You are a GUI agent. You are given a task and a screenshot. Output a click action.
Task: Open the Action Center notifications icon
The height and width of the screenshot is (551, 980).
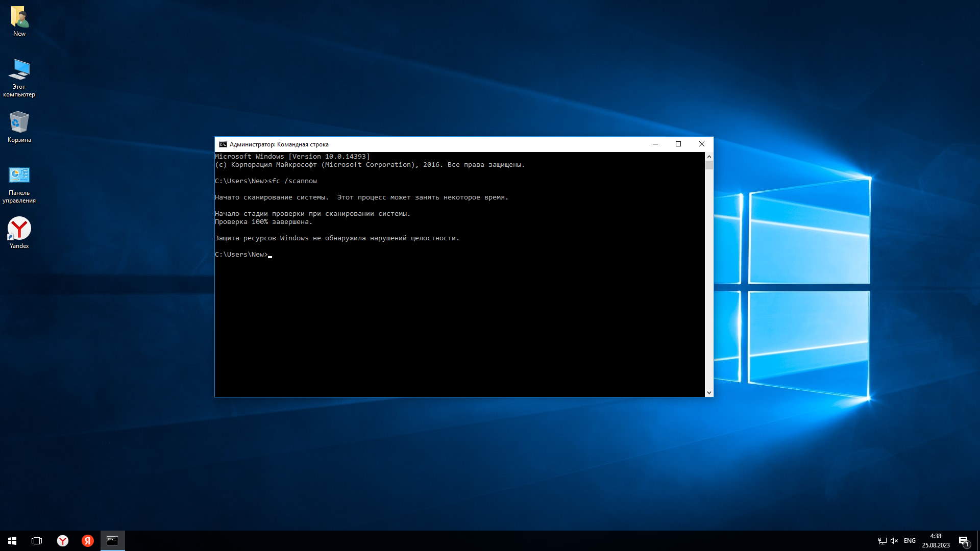[x=963, y=541]
